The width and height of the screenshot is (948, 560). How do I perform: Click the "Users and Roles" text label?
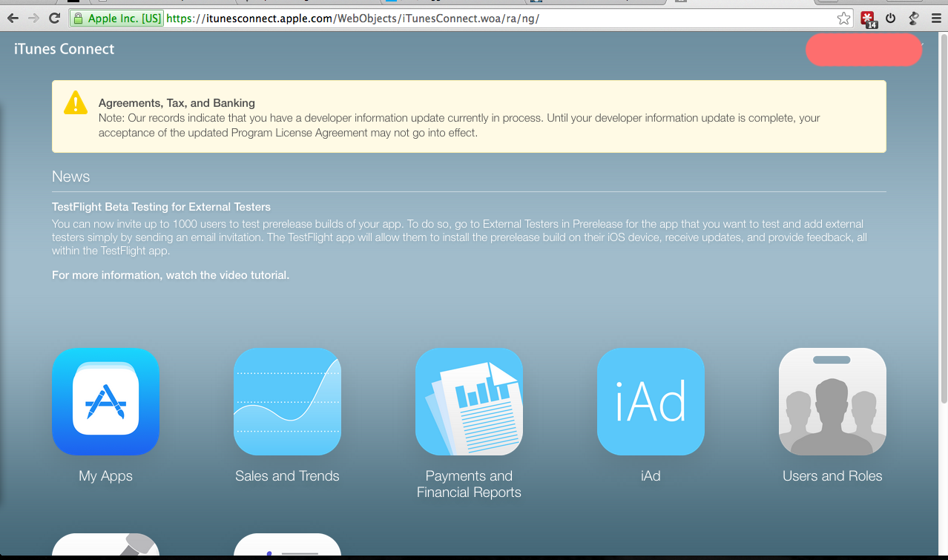832,476
